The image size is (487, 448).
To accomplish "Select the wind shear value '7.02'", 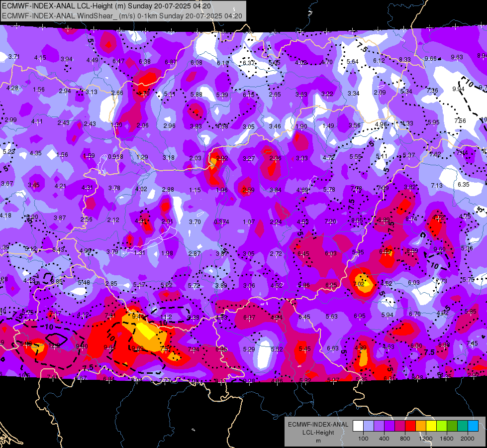I will point(359,284).
